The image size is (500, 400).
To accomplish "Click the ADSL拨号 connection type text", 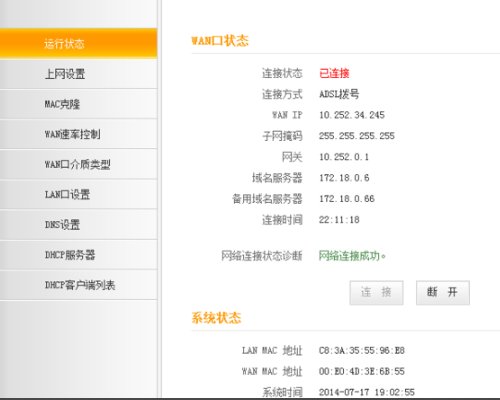I will pos(339,94).
